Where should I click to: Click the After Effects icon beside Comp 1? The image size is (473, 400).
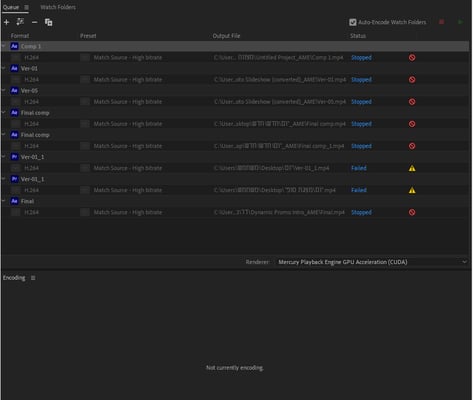14,46
